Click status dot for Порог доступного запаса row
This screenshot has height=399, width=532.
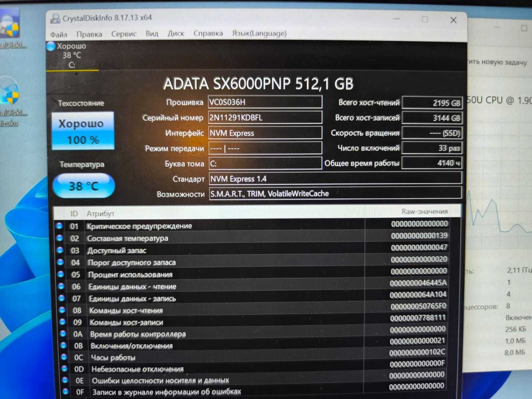[x=61, y=262]
